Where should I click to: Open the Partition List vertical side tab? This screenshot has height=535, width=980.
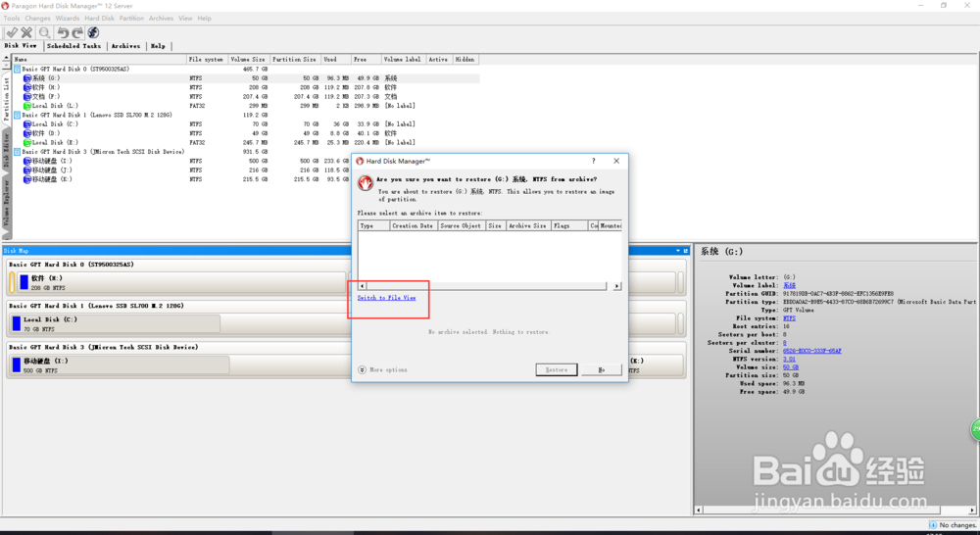tap(6, 99)
